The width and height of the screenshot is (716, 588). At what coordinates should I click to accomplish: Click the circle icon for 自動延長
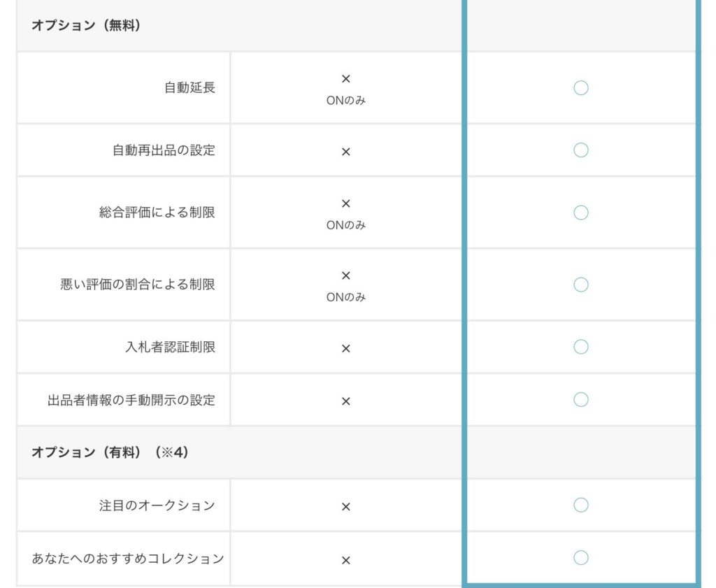tap(580, 88)
